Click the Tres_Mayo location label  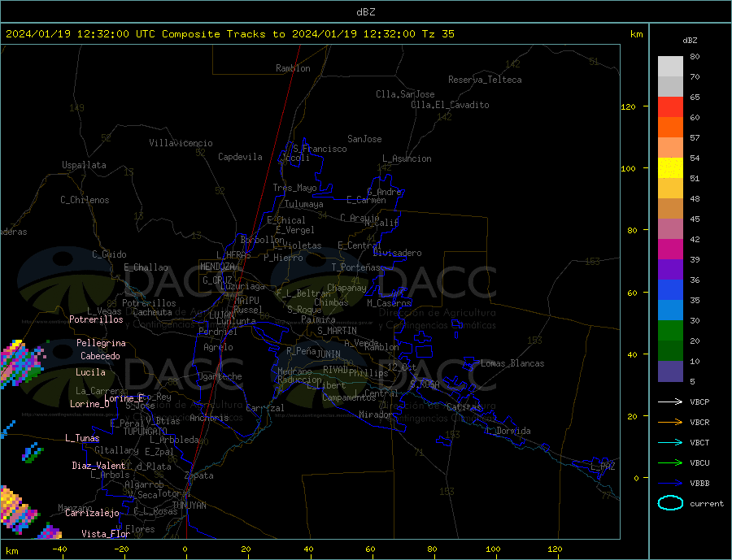coord(294,188)
